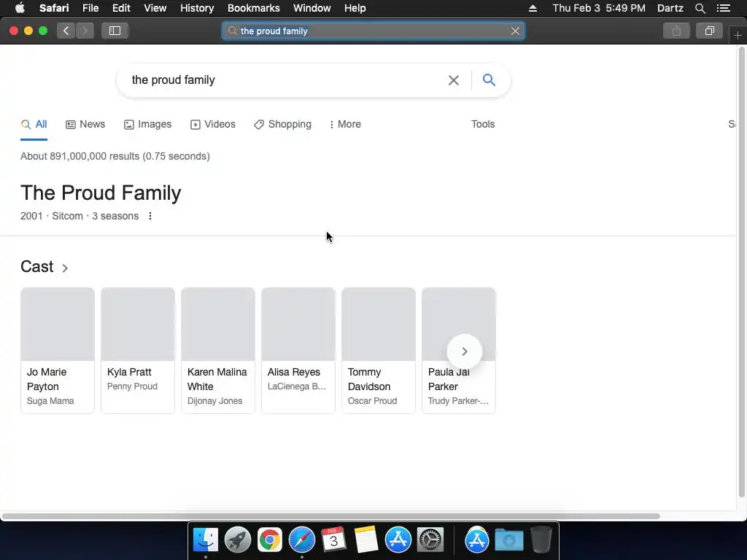Open a new tab with plus button
747x560 pixels.
tap(738, 35)
